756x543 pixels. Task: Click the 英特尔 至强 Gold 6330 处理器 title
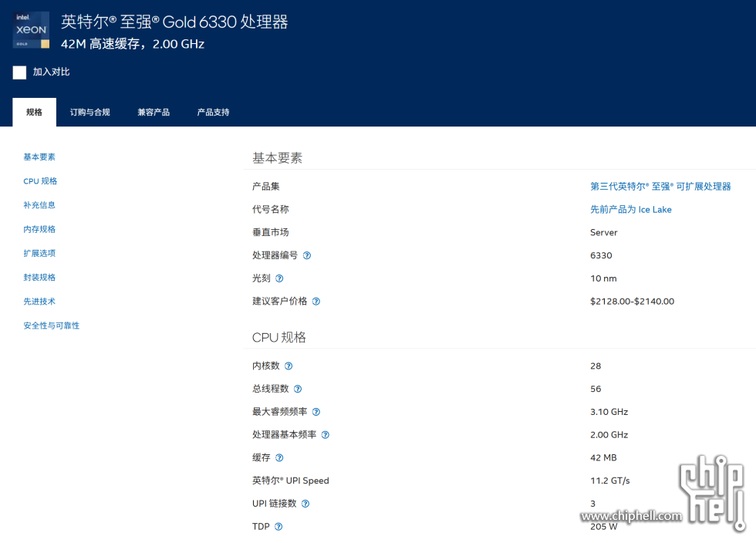174,22
